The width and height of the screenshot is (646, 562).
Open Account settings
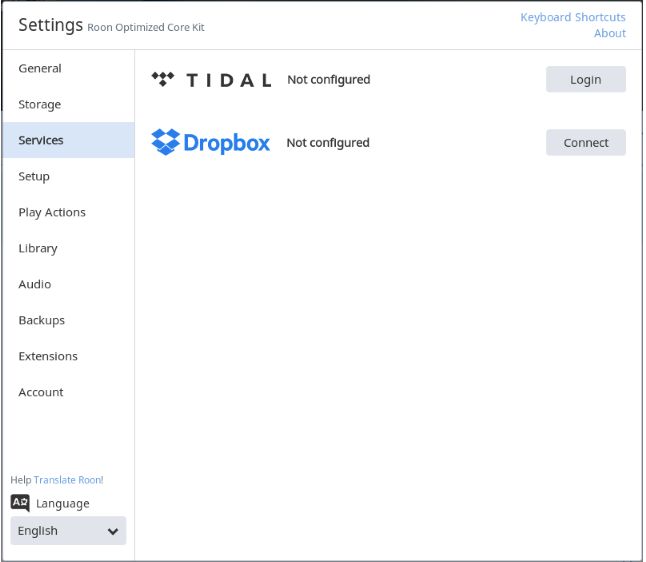(68, 392)
